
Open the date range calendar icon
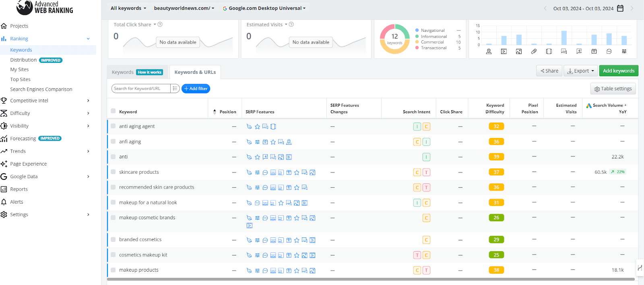click(620, 8)
